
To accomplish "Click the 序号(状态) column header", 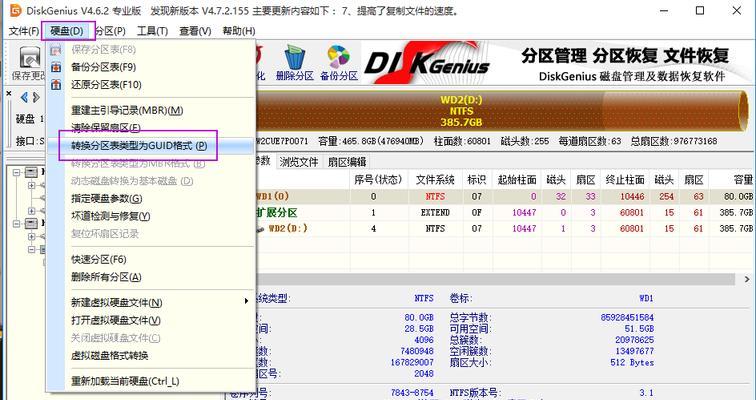I will point(378,180).
